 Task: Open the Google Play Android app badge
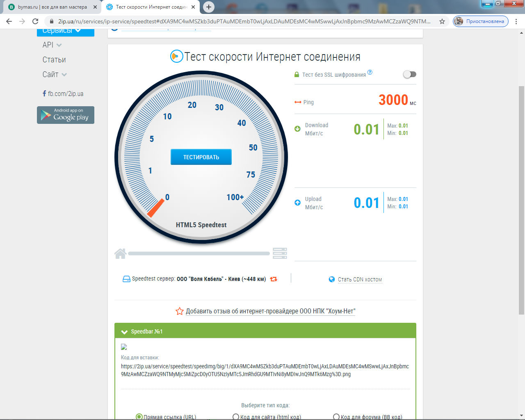click(x=66, y=115)
